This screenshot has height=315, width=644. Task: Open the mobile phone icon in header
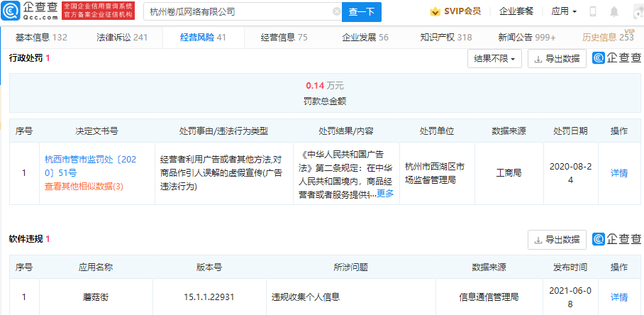(593, 11)
